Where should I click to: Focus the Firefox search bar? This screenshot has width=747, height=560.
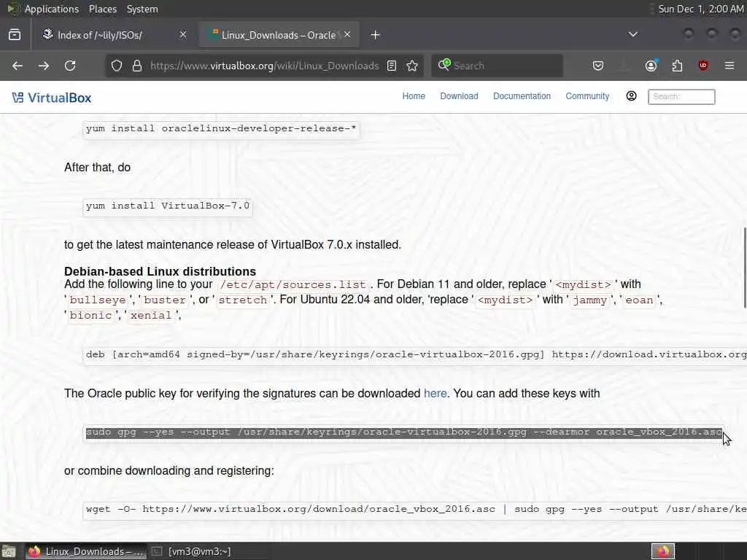[x=498, y=66]
